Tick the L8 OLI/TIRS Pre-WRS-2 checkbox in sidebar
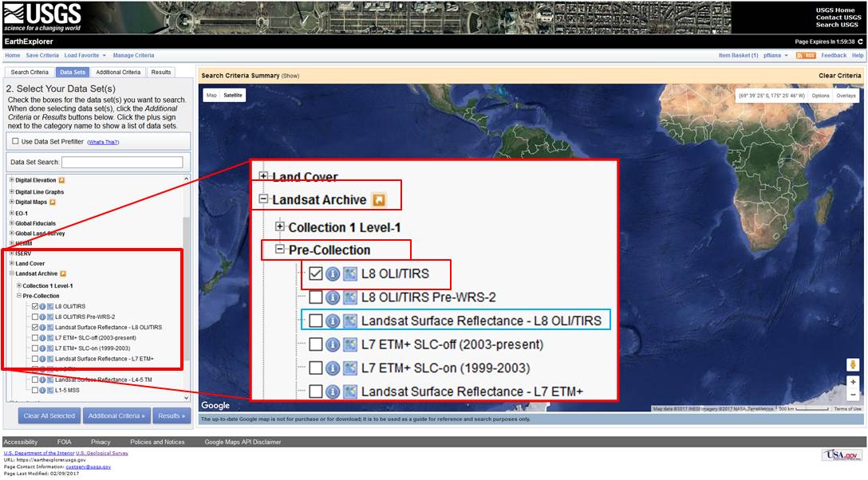 pos(34,317)
